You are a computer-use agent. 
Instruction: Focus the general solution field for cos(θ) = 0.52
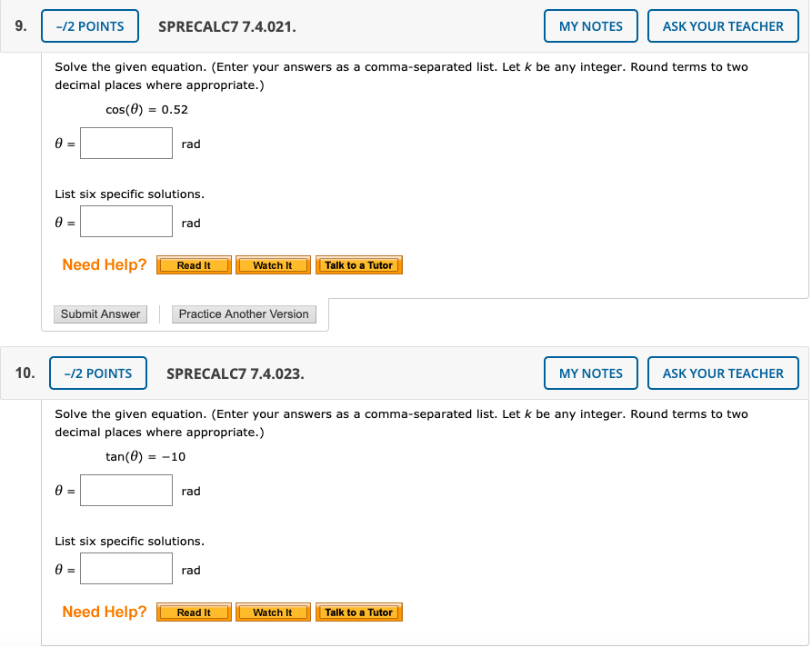126,144
